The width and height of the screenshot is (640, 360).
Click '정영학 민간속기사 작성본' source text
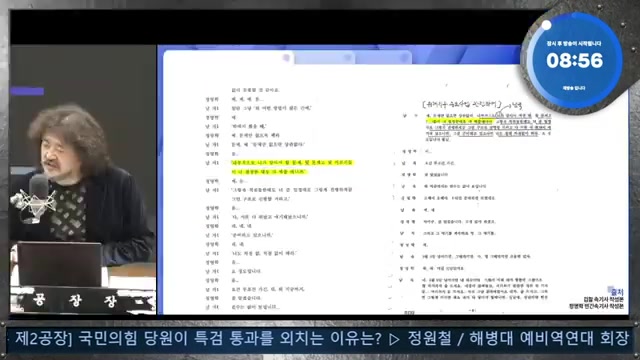click(x=596, y=306)
